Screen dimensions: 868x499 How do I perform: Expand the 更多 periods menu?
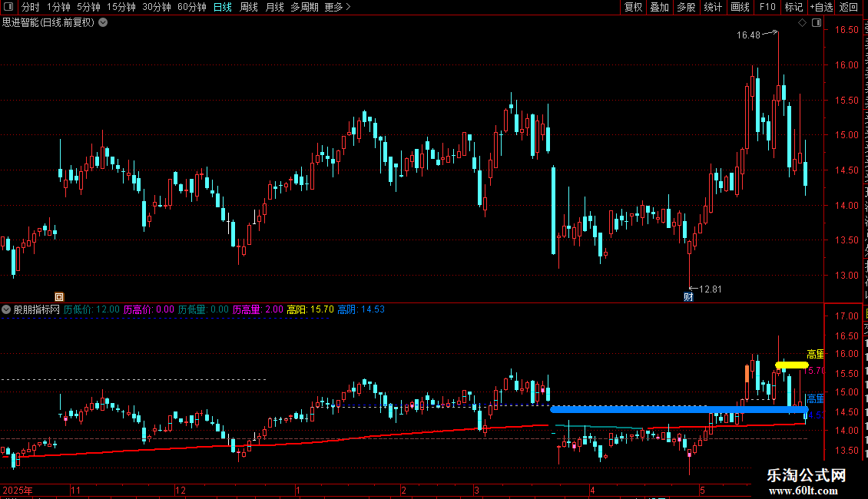pyautogui.click(x=338, y=7)
